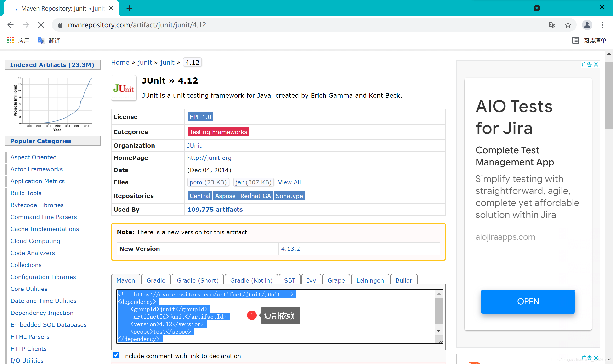Go back to the previous page

11,25
